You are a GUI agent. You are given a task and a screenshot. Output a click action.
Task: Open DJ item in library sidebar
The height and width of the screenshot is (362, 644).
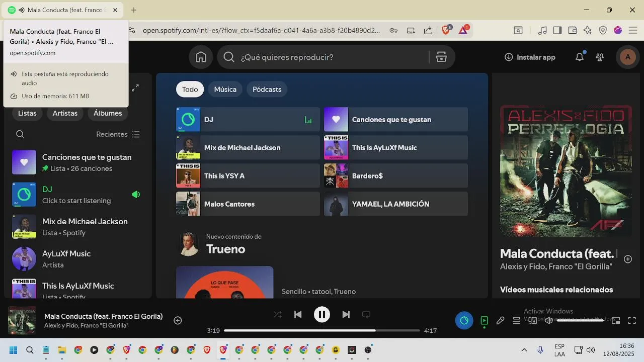(78, 195)
